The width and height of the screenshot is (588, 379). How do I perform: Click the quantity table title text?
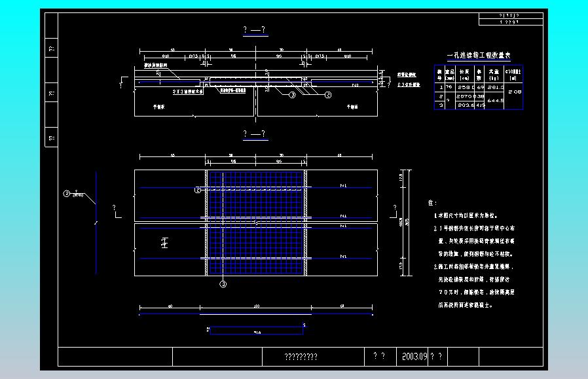tap(479, 56)
